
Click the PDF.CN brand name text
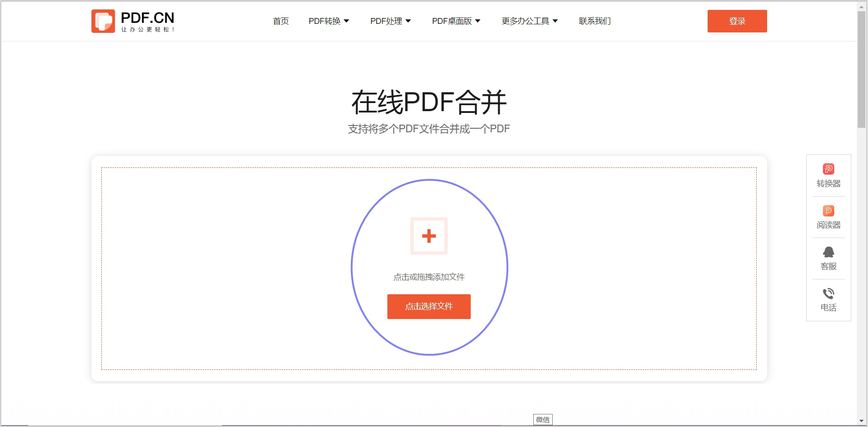tap(147, 18)
